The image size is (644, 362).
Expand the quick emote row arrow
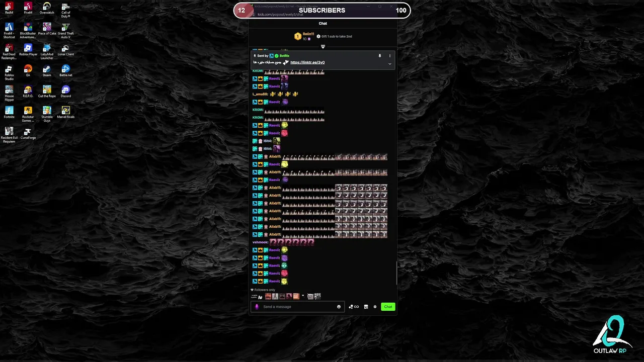point(303,296)
